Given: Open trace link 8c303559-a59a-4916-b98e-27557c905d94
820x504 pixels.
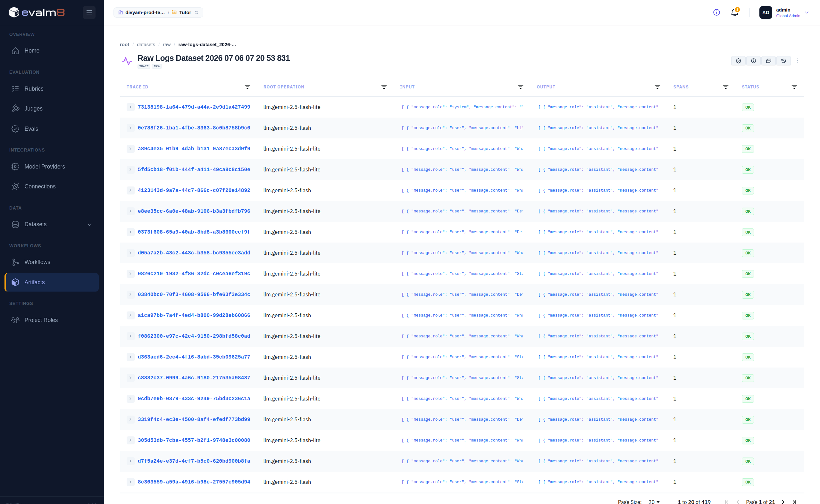Looking at the screenshot, I should click(x=194, y=482).
